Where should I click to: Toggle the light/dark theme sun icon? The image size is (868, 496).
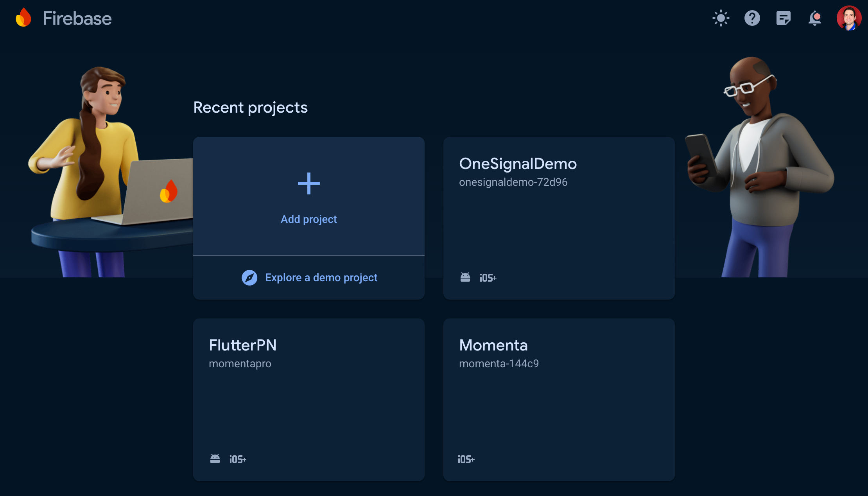(x=721, y=18)
